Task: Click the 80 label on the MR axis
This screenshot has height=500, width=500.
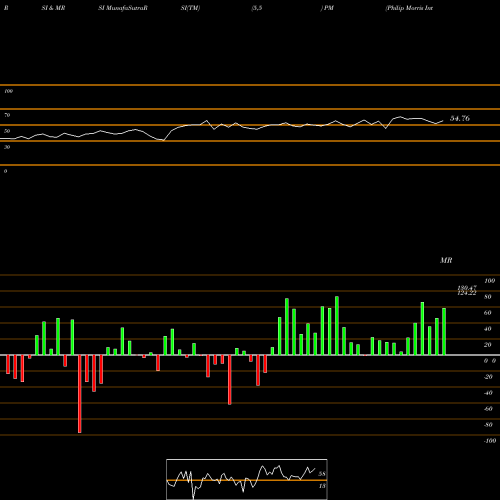Action: point(487,297)
